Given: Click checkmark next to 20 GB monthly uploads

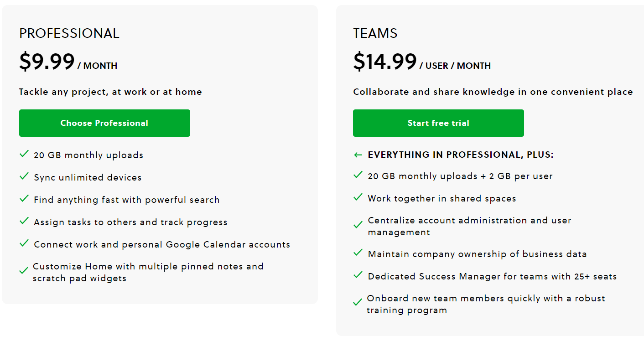Looking at the screenshot, I should [24, 154].
